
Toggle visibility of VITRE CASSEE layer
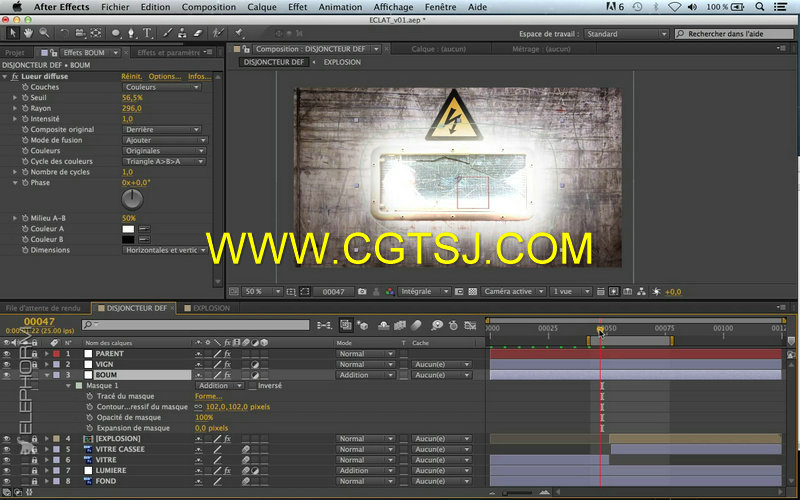pyautogui.click(x=7, y=449)
